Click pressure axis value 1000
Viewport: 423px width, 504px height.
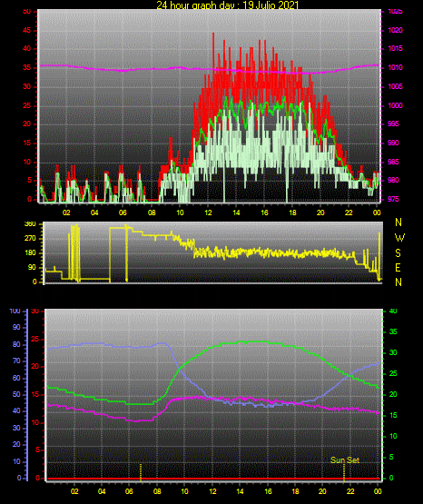pos(395,105)
